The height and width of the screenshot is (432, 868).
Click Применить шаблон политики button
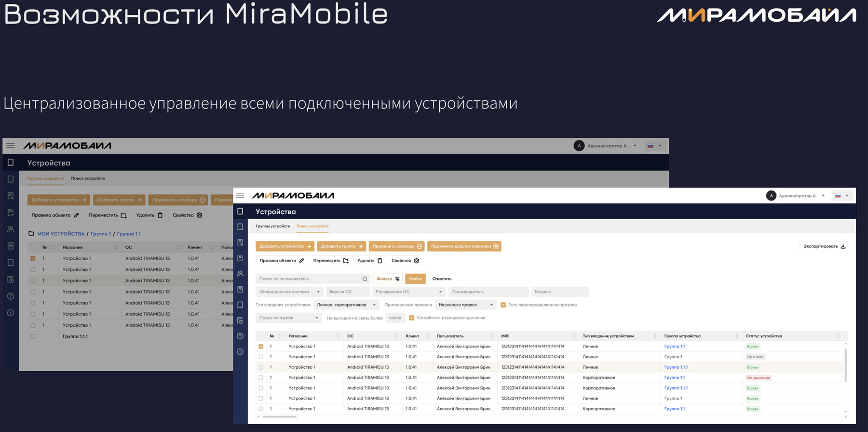pyautogui.click(x=464, y=246)
